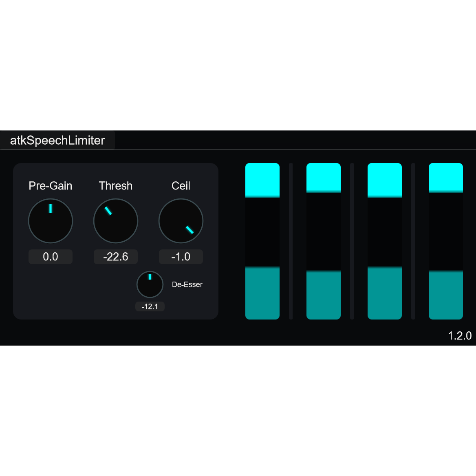476x476 pixels.
Task: Select the Pre-Gain value field showing 0.0
Action: (x=51, y=257)
